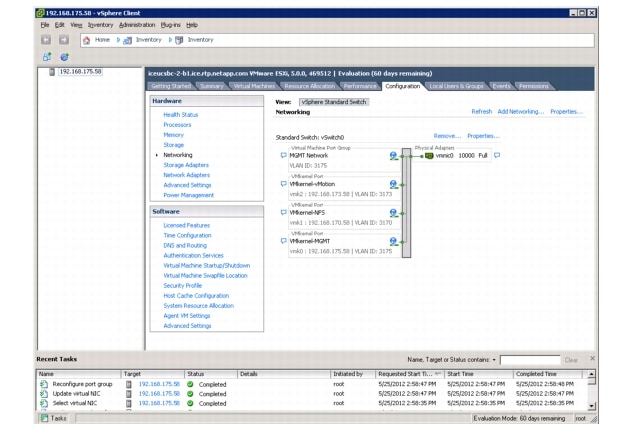Select the host icon in inventory tree
This screenshot has height=431, width=640.
[x=52, y=72]
